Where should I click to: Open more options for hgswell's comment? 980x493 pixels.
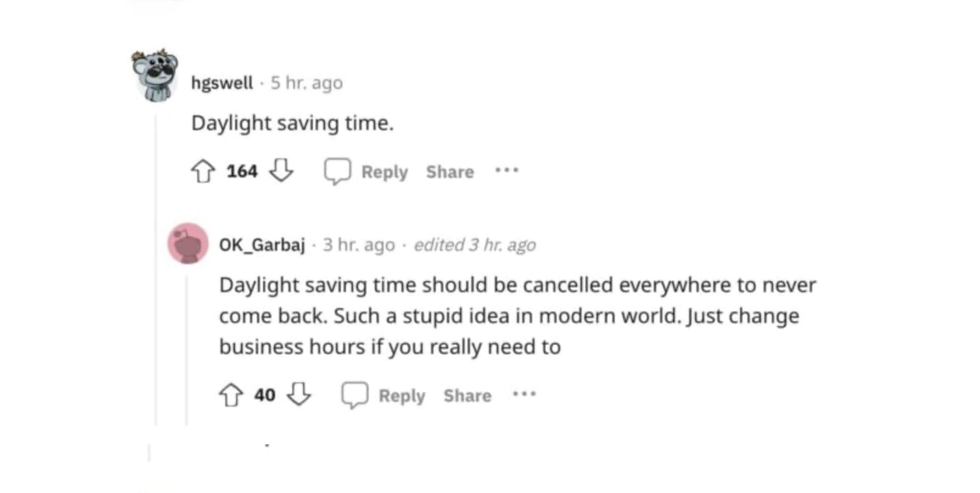(x=506, y=171)
